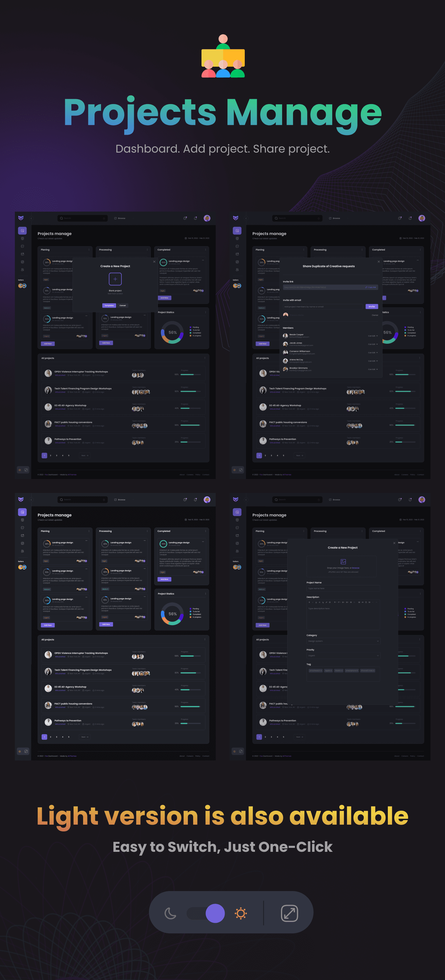The width and height of the screenshot is (445, 980).
Task: Open the Processing column three-dot menu, bottom-left screen
Action: 147,531
